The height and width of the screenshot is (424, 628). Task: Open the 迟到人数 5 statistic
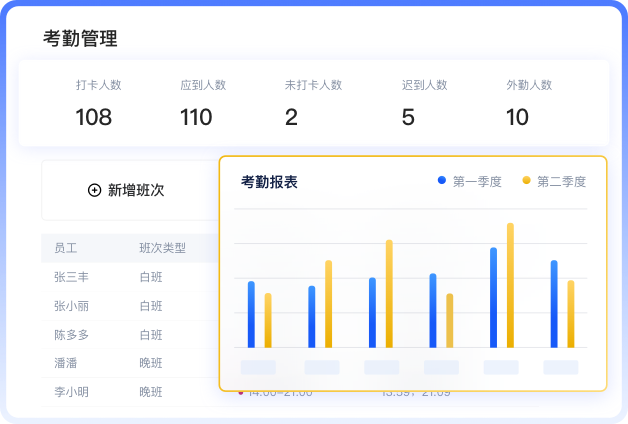[x=425, y=102]
